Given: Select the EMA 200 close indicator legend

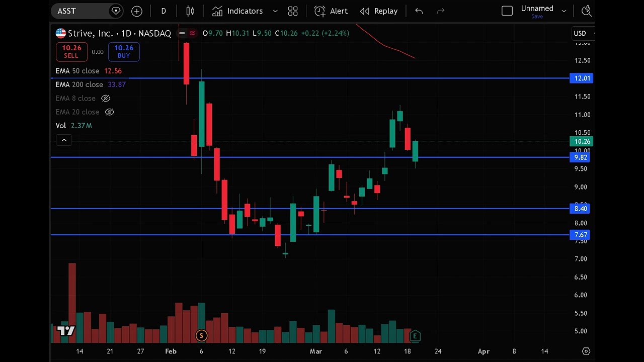Looking at the screenshot, I should [x=91, y=84].
